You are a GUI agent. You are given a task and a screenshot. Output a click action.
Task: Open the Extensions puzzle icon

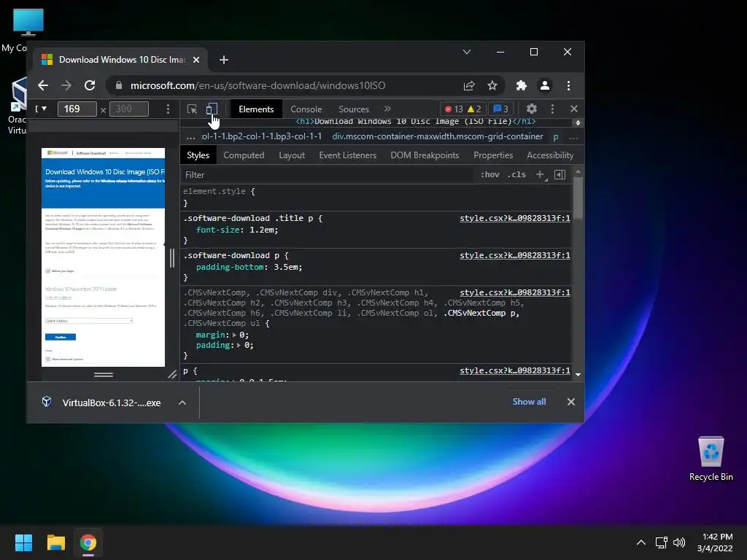click(521, 86)
